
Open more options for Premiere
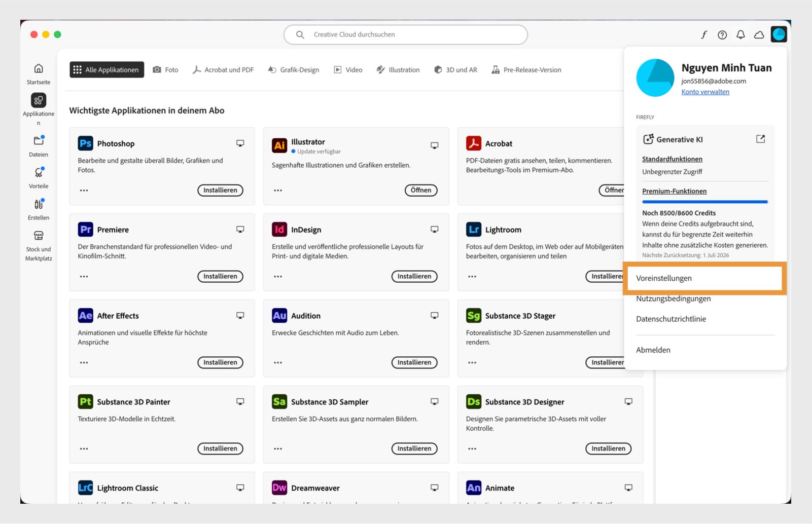[x=84, y=277]
